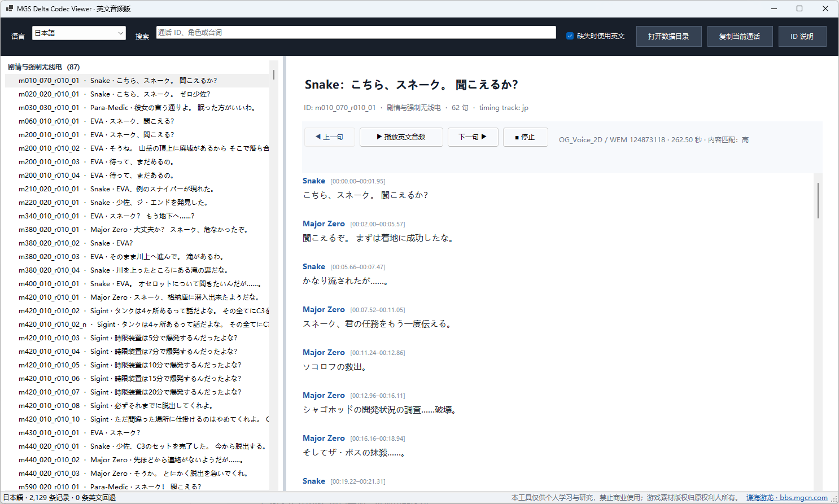839x504 pixels.
Task: Click the MGS Delta Codec Viewer title icon
Action: point(9,8)
